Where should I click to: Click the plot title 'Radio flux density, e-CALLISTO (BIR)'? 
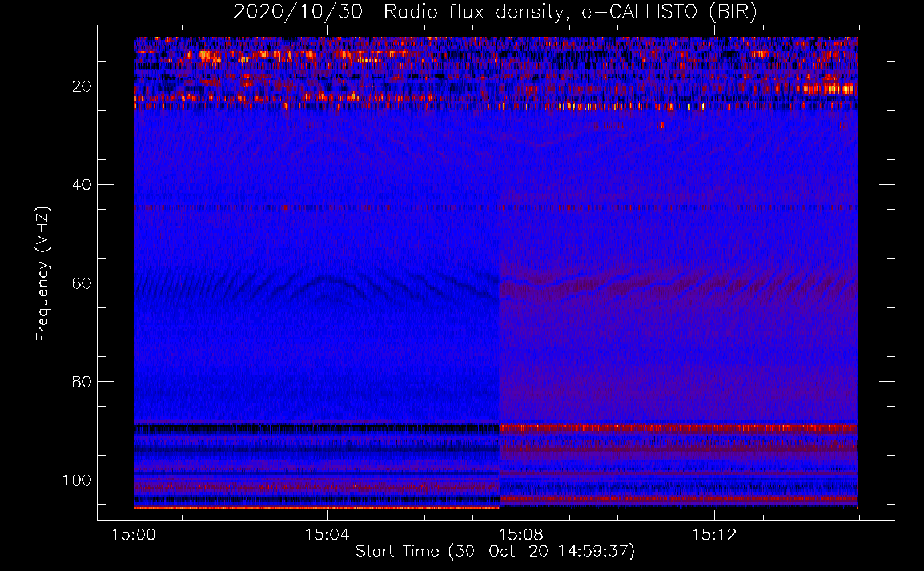coord(570,12)
